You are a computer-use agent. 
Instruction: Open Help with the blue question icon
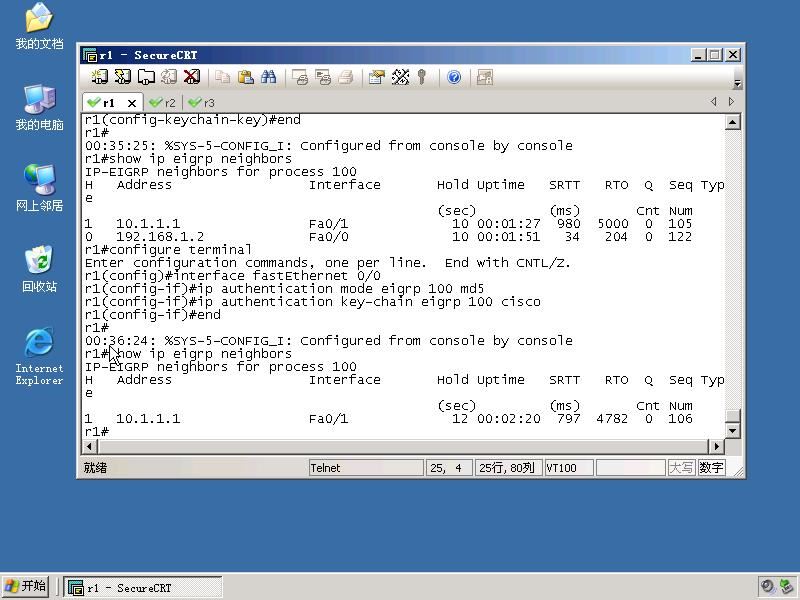[454, 77]
